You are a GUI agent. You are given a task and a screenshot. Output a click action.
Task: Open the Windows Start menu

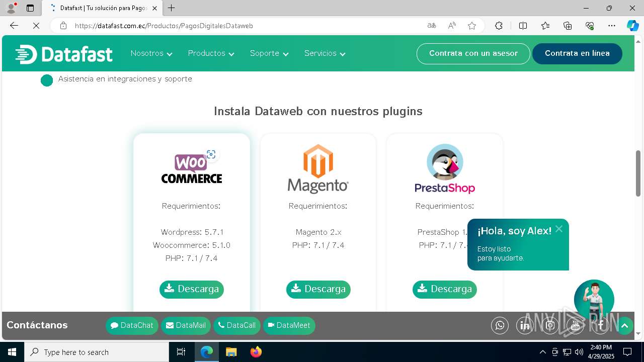pos(12,352)
